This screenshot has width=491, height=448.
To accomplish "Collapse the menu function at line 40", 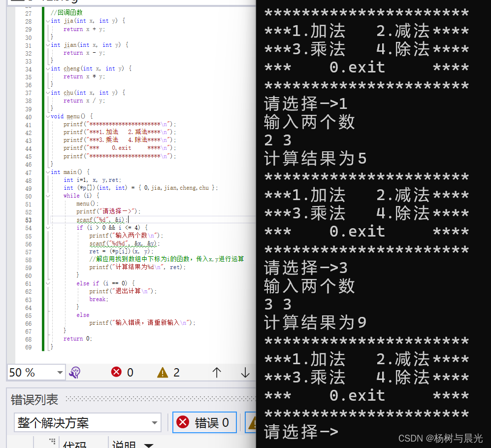I will click(48, 116).
